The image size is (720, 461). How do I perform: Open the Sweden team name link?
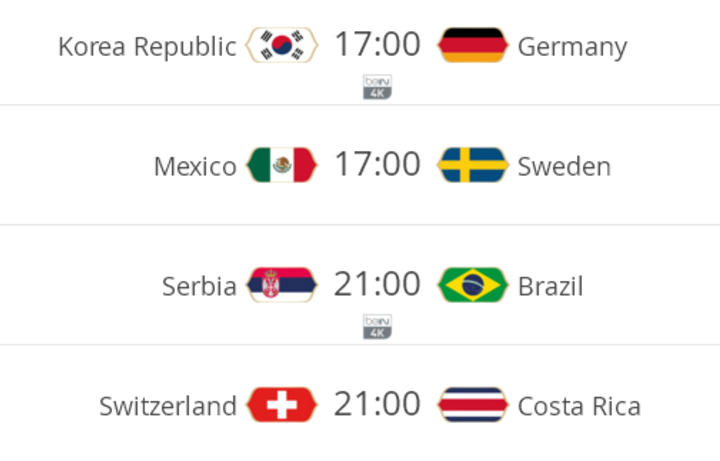(x=564, y=166)
